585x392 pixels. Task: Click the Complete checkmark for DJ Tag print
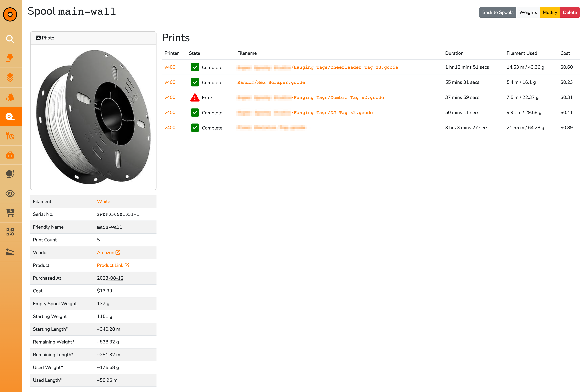[x=195, y=113]
